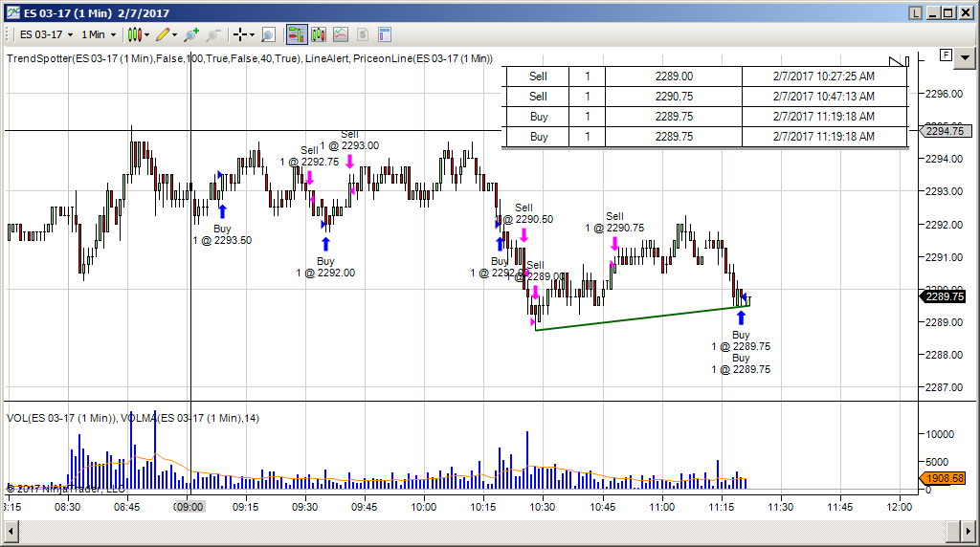Screen dimensions: 980x547
Task: Select the 2294.75 price marker on axis
Action: click(x=945, y=131)
